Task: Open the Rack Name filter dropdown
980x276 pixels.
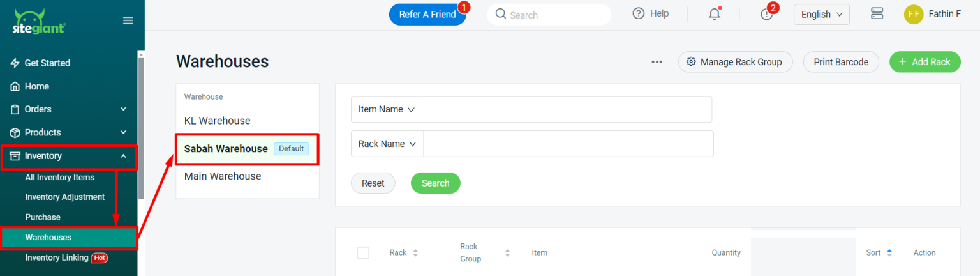Action: click(387, 144)
